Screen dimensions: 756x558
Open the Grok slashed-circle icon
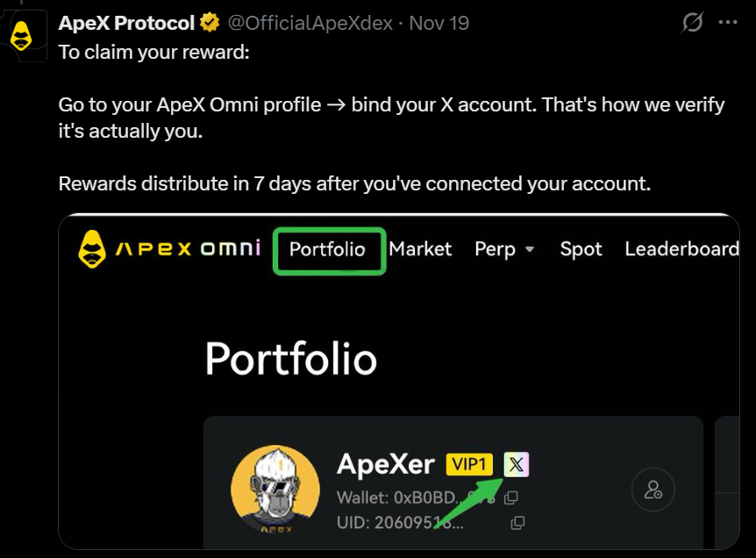click(692, 23)
